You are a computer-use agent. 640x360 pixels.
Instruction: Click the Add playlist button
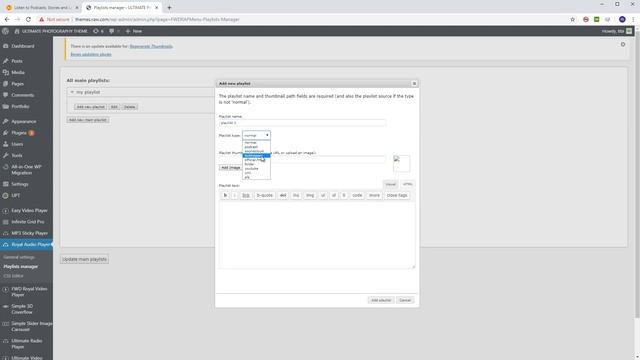click(381, 300)
